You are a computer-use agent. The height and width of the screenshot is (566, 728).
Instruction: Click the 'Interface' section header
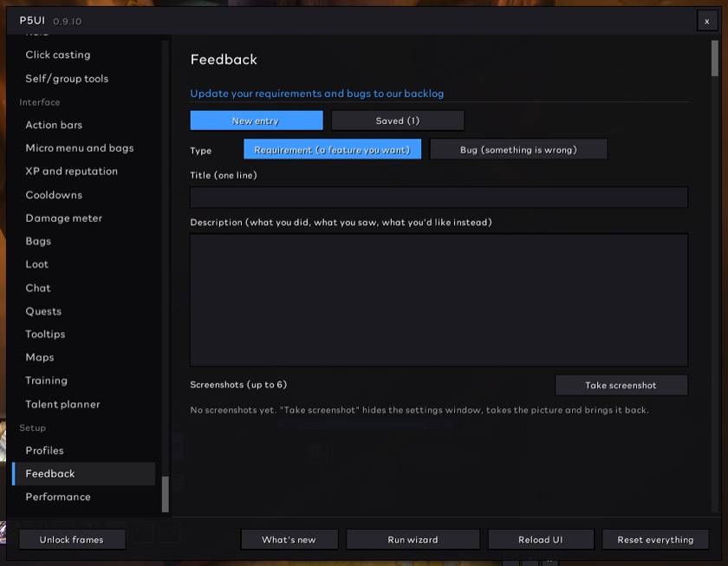(x=40, y=102)
